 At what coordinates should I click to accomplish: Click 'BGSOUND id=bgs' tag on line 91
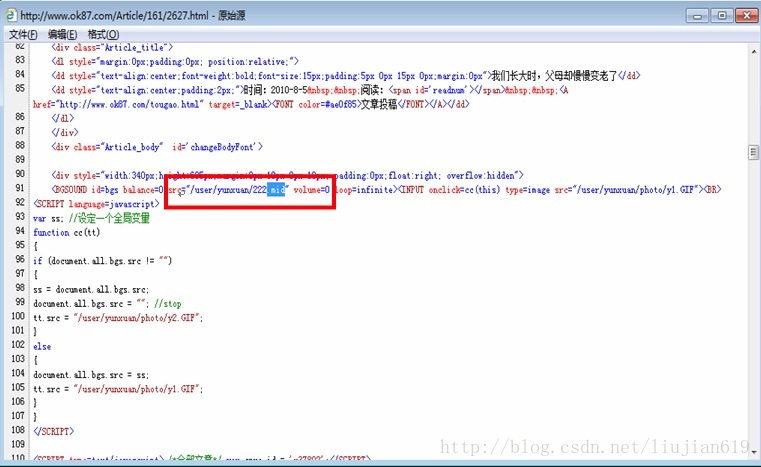tap(85, 190)
